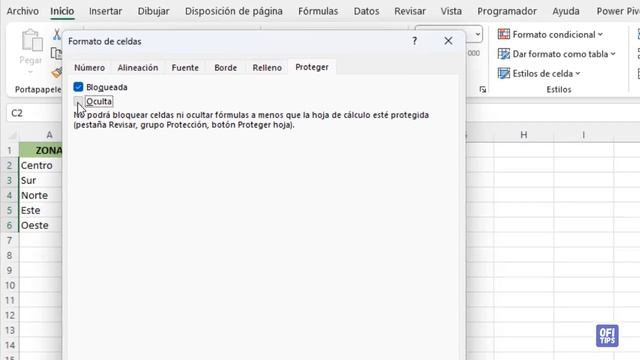
Task: Select the Proteger dialog tab
Action: click(x=312, y=67)
